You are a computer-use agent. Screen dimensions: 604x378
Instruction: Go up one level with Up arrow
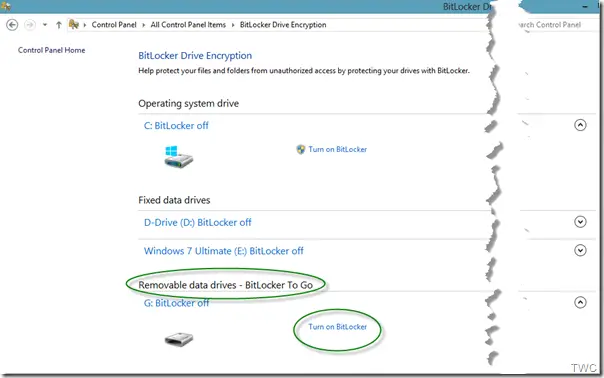[x=59, y=25]
